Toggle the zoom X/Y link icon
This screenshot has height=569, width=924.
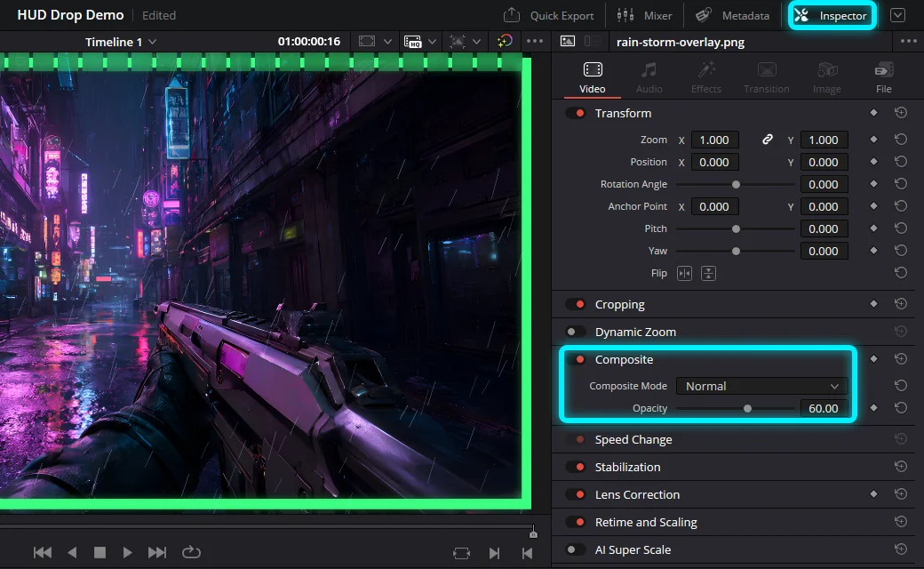(768, 140)
